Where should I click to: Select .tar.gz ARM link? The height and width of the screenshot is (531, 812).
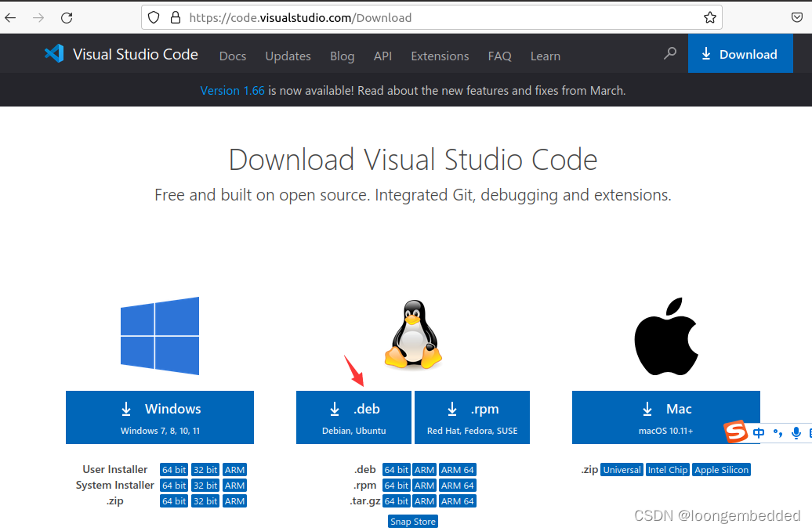coord(424,501)
